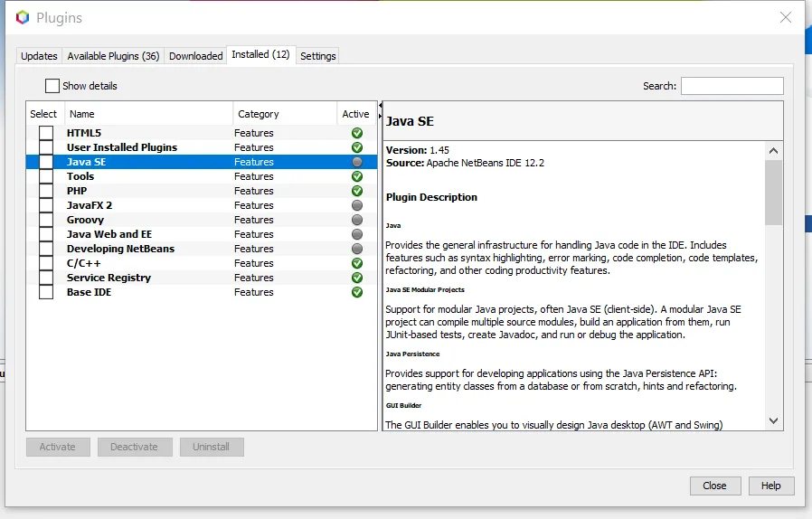Tick the select checkbox for JavaFX 2
This screenshot has height=519, width=812.
(x=46, y=205)
